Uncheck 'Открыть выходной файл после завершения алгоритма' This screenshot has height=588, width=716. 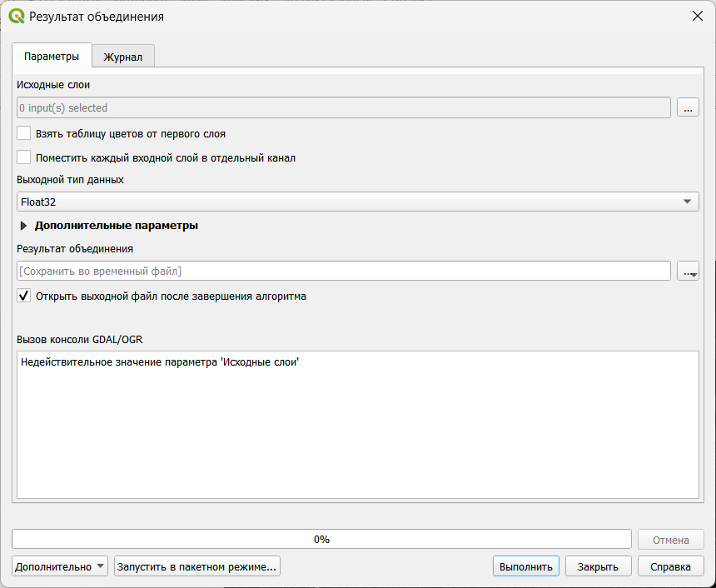coord(24,296)
